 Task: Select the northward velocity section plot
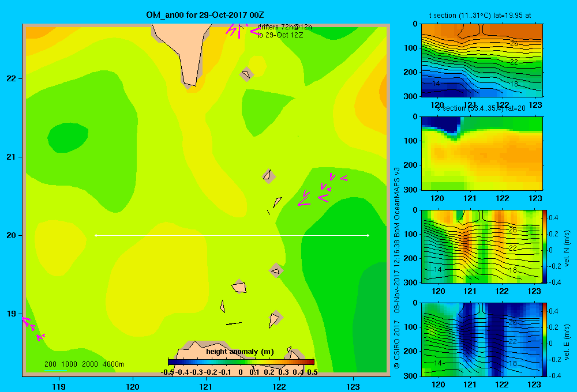[481, 246]
